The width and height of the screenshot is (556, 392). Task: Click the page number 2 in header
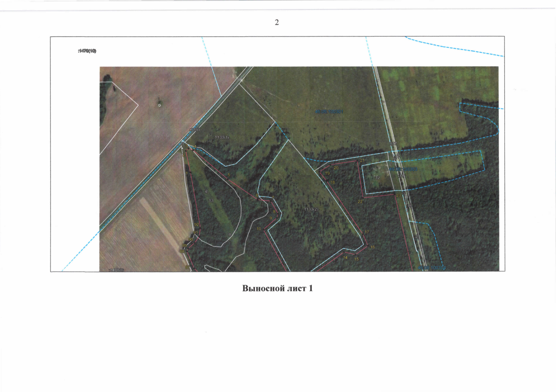(277, 22)
